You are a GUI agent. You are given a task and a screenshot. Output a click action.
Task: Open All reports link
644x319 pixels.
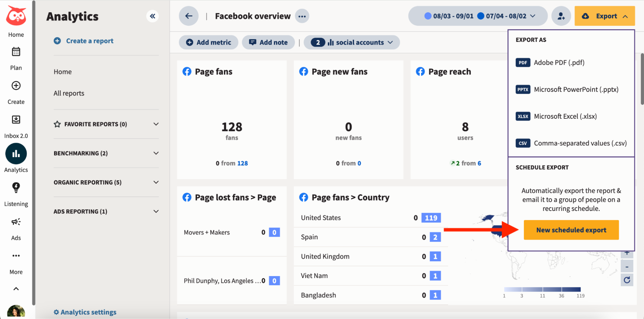[69, 93]
